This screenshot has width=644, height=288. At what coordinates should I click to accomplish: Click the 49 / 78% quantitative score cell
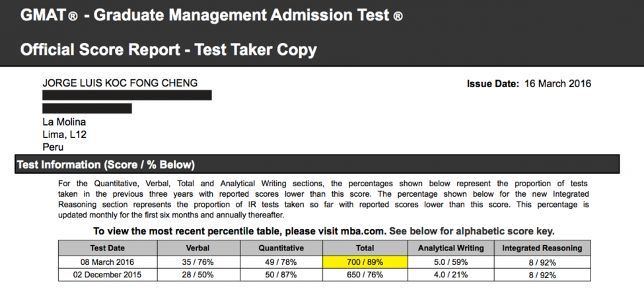[280, 262]
